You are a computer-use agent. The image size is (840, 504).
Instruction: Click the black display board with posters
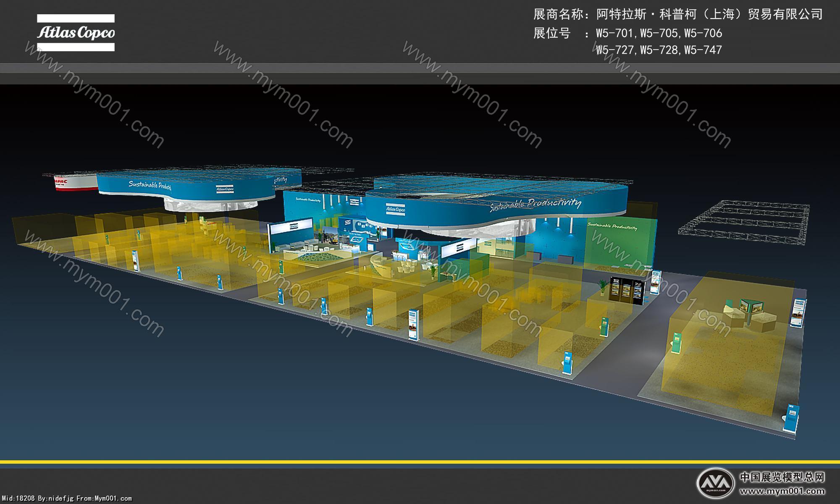627,291
